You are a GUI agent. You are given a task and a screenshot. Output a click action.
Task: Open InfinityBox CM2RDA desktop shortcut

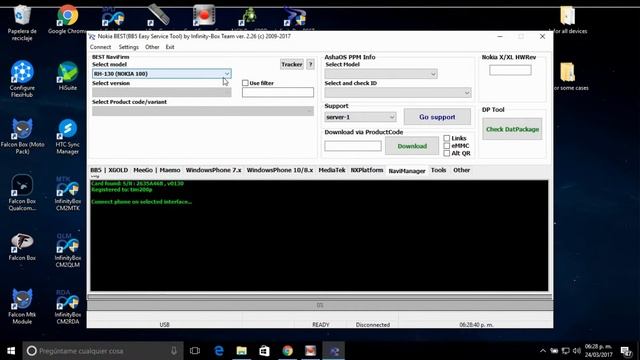[67, 306]
